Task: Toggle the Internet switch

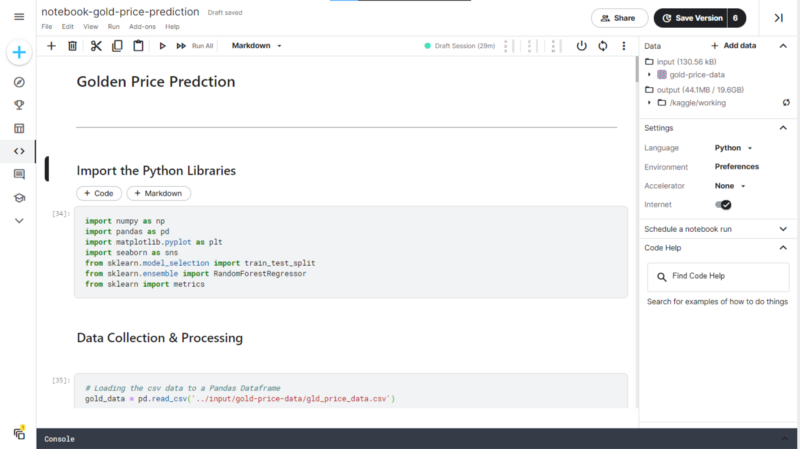Action: pyautogui.click(x=723, y=205)
